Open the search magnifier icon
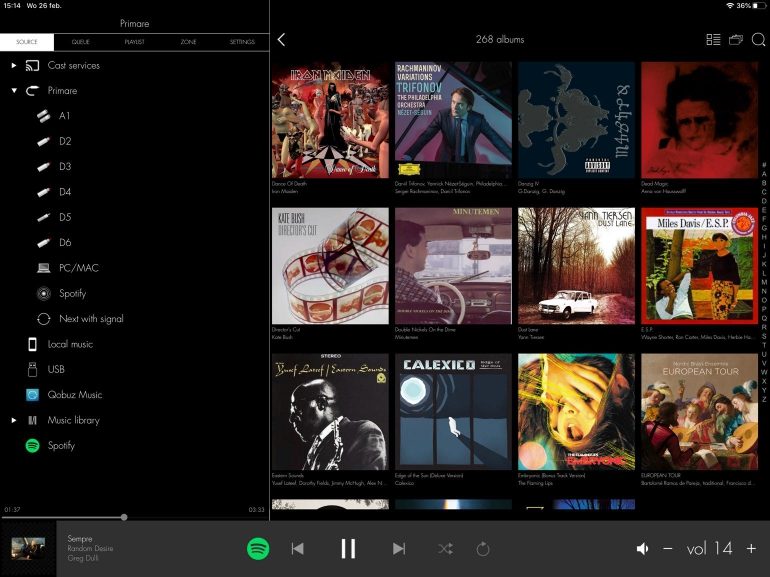The width and height of the screenshot is (770, 577). click(758, 40)
